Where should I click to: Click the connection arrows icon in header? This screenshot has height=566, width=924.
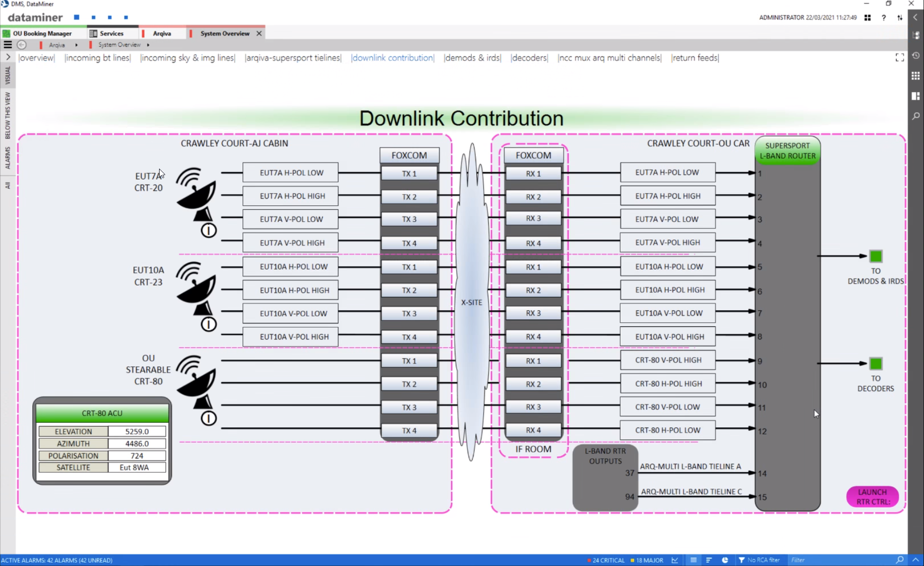tap(899, 18)
